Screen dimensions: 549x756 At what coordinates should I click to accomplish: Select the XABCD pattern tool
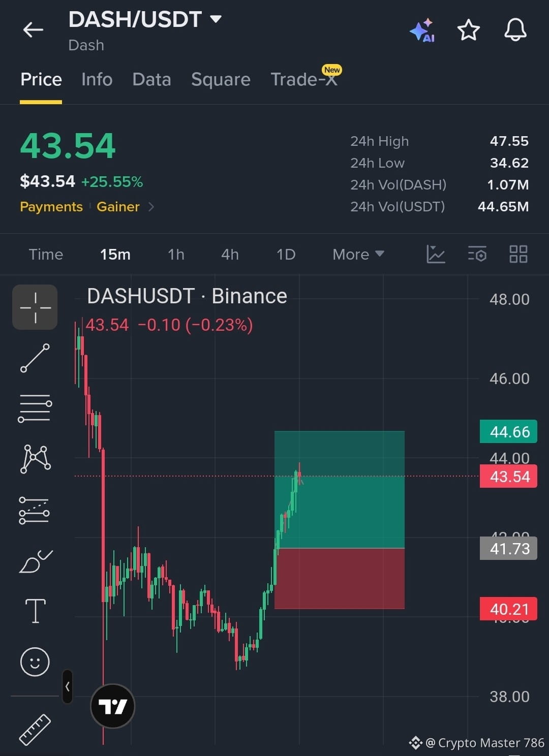click(x=35, y=459)
